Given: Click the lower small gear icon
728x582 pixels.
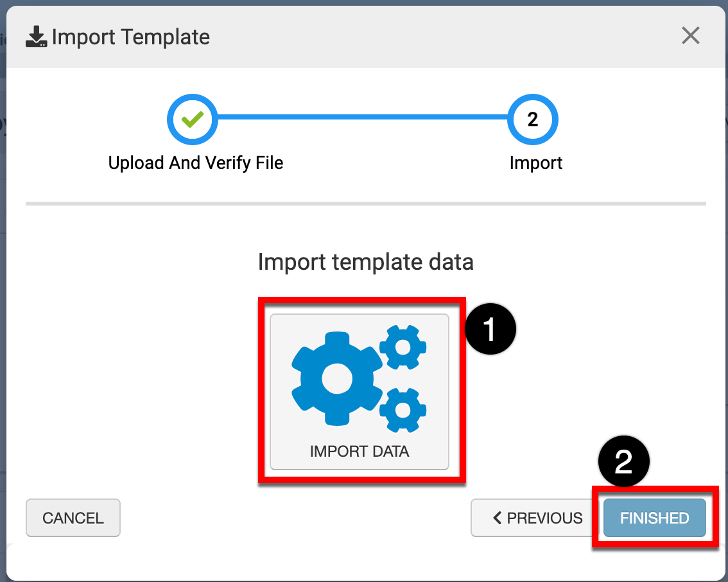Looking at the screenshot, I should click(x=403, y=410).
